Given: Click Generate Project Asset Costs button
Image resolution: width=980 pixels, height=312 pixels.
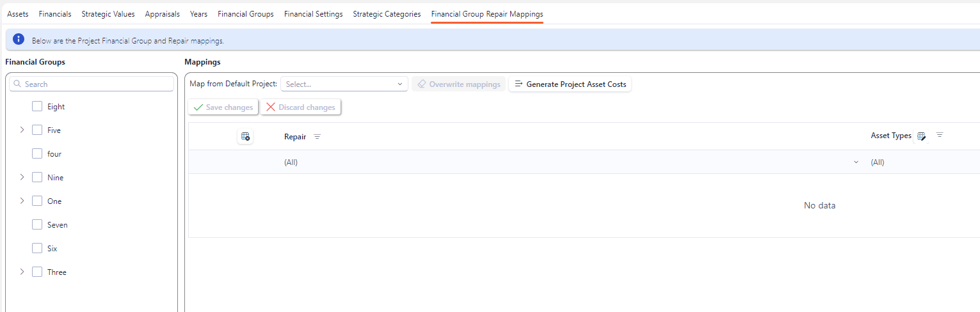Looking at the screenshot, I should pyautogui.click(x=570, y=84).
